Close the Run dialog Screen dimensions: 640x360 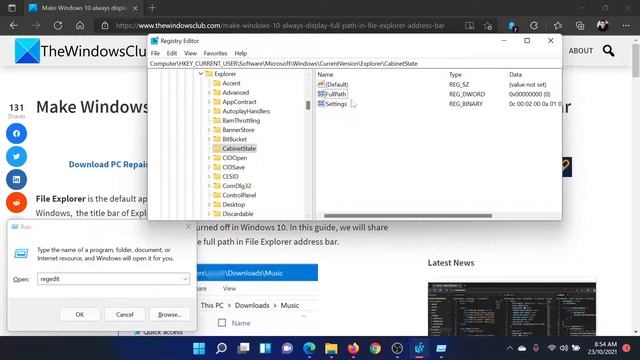click(x=188, y=227)
